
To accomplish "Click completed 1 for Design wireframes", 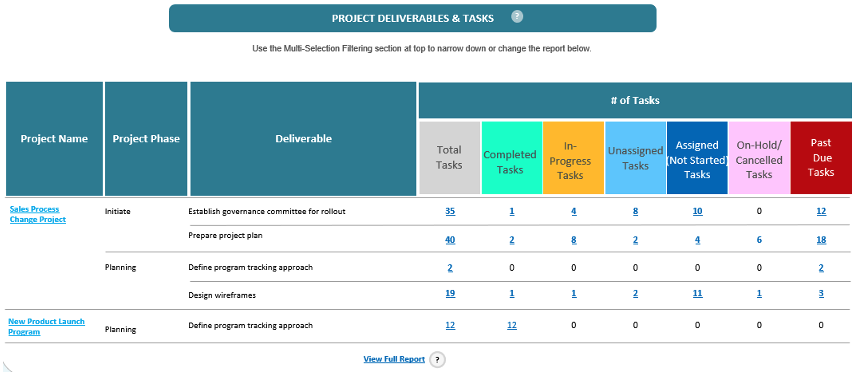I will coord(512,294).
